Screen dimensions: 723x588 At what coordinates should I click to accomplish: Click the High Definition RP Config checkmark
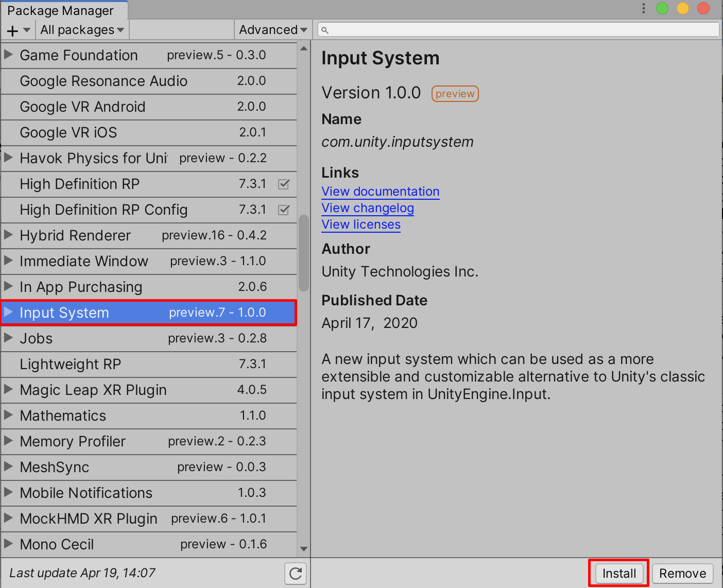[x=284, y=210]
